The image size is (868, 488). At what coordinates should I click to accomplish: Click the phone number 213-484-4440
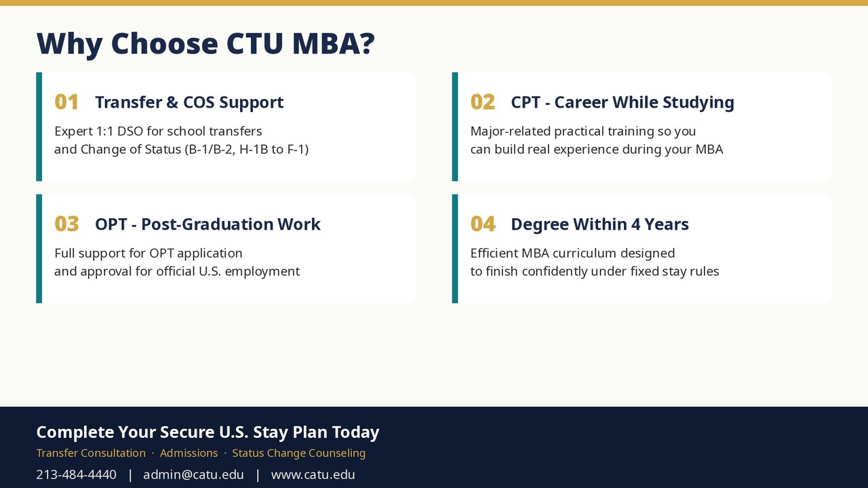click(76, 474)
